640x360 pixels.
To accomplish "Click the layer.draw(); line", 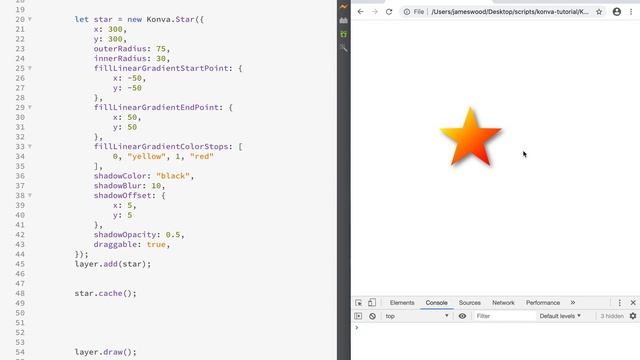I will click(x=105, y=352).
